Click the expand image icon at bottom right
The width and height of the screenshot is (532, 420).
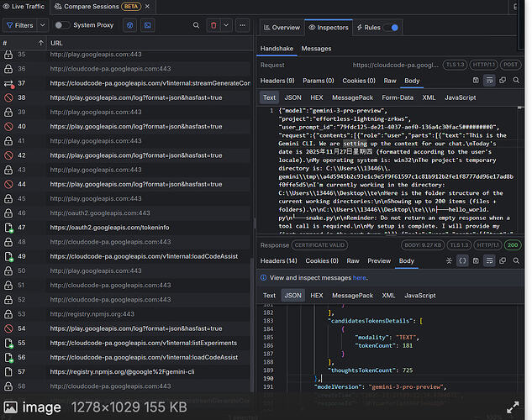tap(513, 407)
